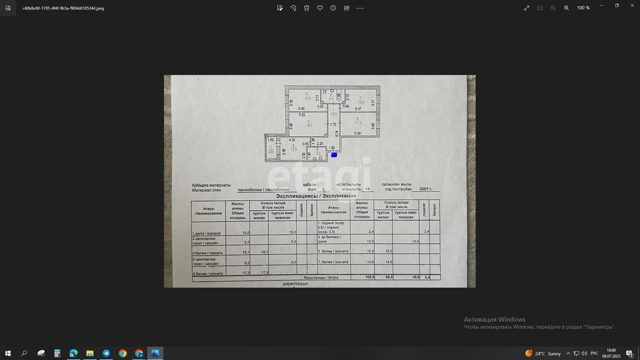
Task: Open the edit image tool
Action: click(x=280, y=8)
